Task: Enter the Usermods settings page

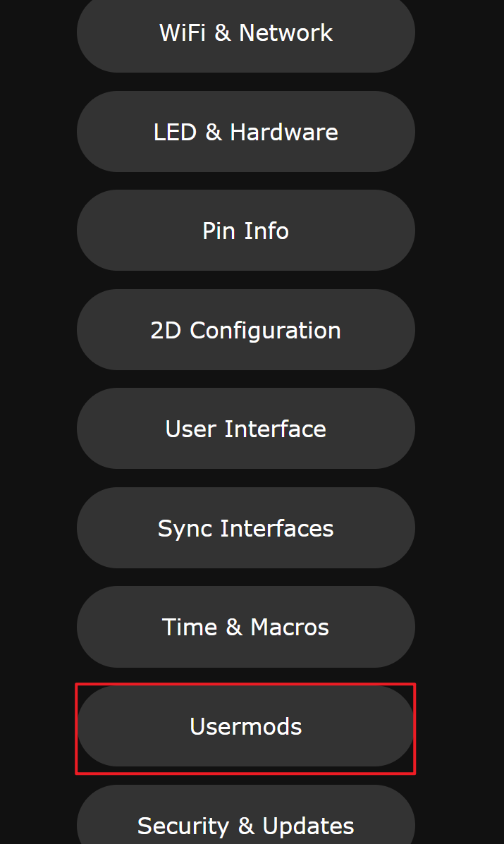Action: 246,726
